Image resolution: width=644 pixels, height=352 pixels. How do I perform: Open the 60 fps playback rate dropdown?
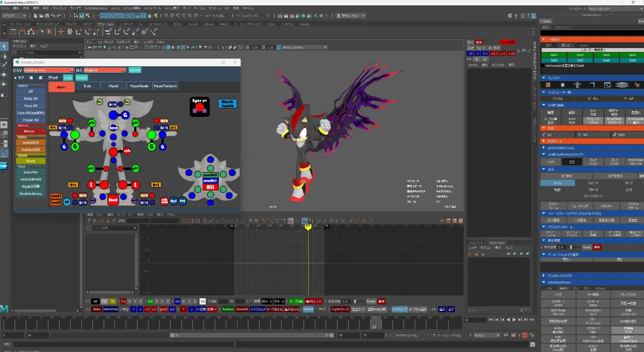point(487,335)
